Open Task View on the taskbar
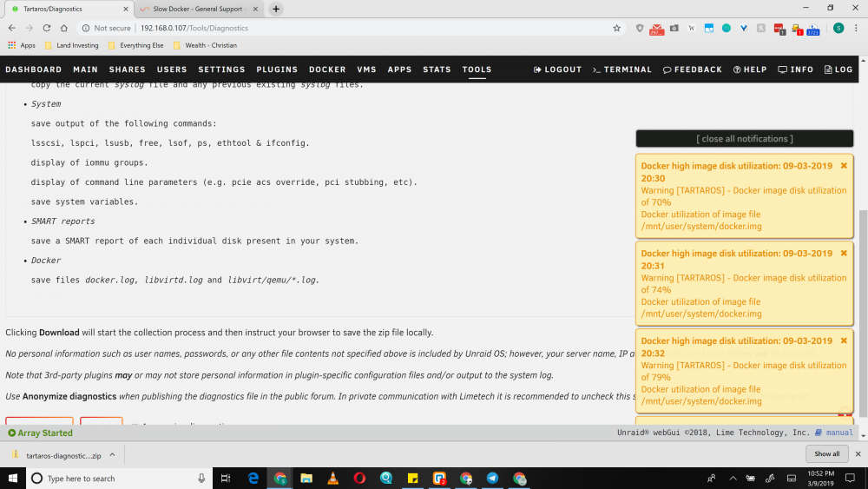This screenshot has height=489, width=868. click(x=226, y=478)
